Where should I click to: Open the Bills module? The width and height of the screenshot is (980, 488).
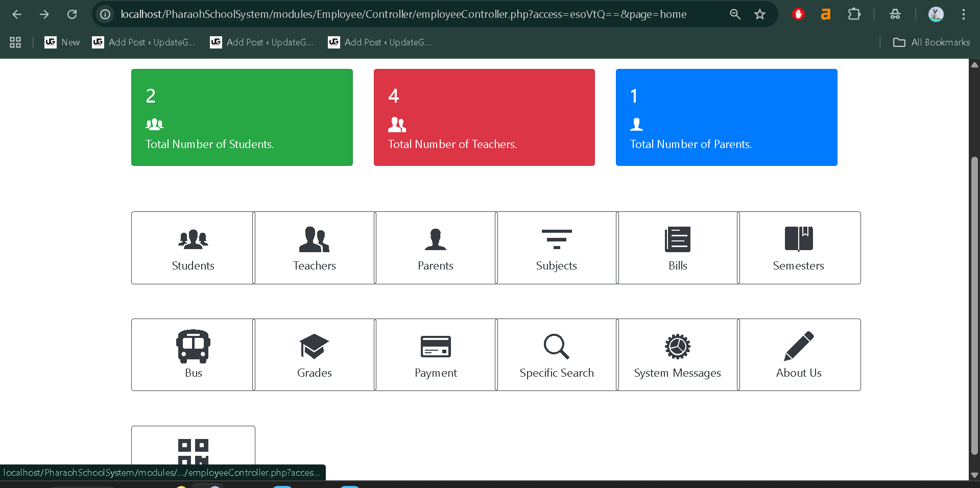pos(677,248)
